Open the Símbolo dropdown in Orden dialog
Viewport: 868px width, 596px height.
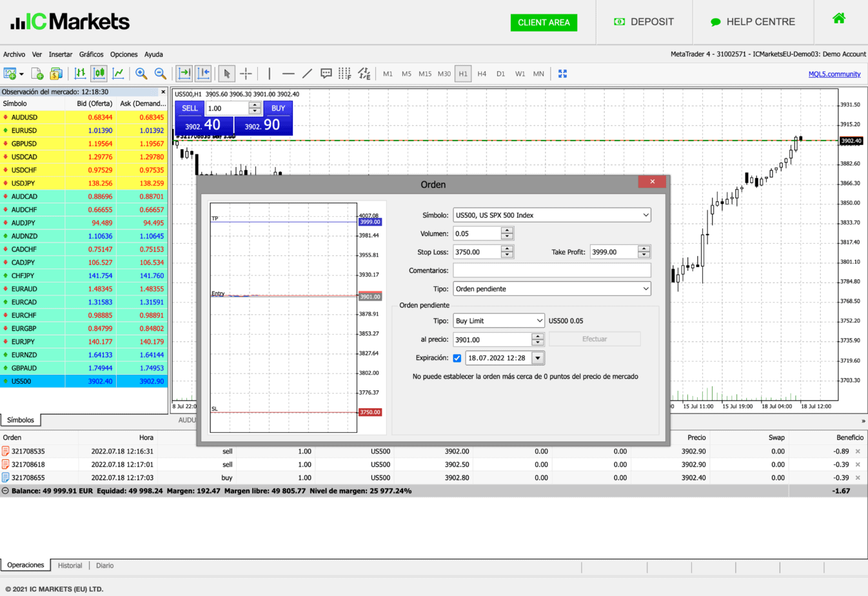tap(552, 215)
